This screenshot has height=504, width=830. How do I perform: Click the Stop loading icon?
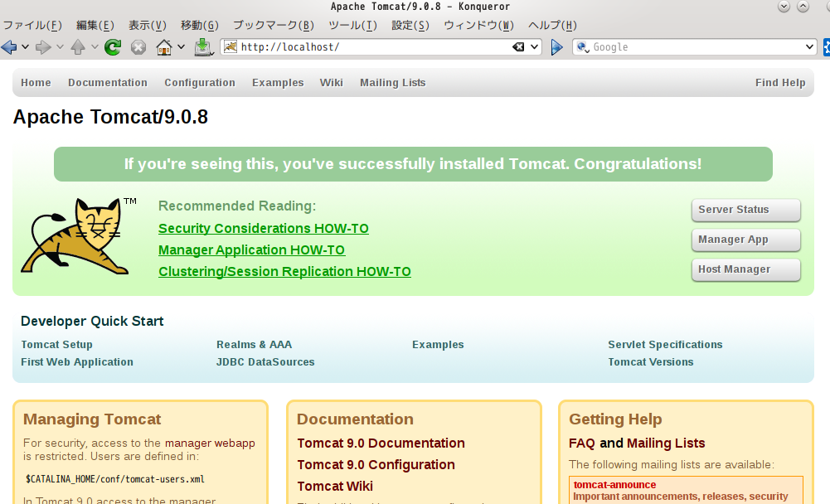(138, 47)
